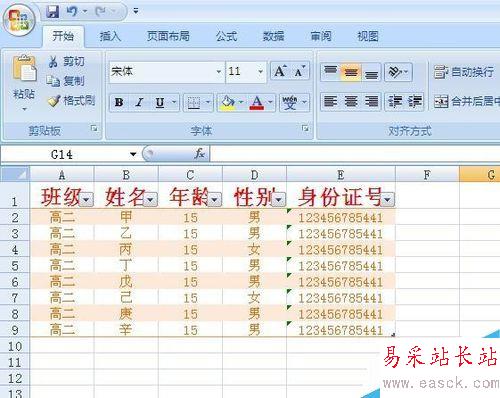This screenshot has width=500, height=398.
Task: Toggle italic formatting
Action: pos(139,102)
